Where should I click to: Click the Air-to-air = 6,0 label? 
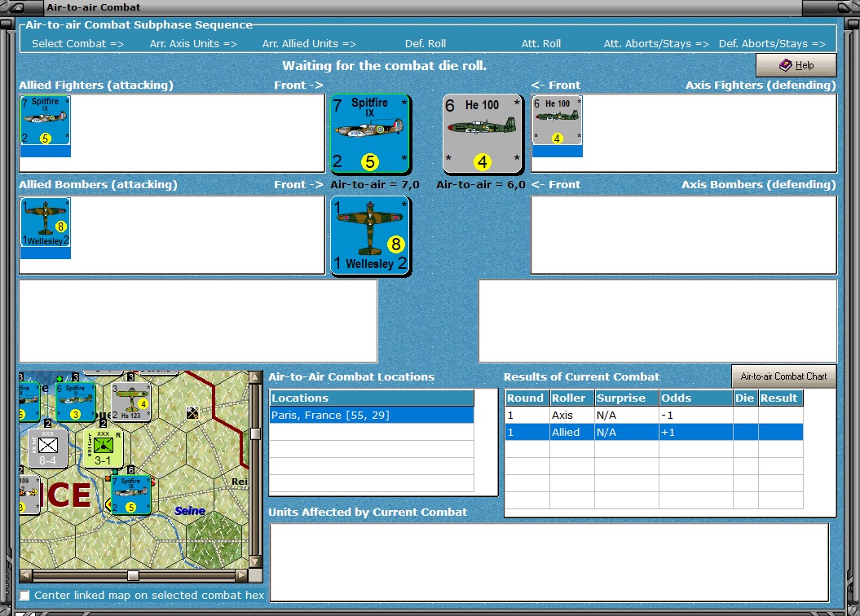[481, 185]
